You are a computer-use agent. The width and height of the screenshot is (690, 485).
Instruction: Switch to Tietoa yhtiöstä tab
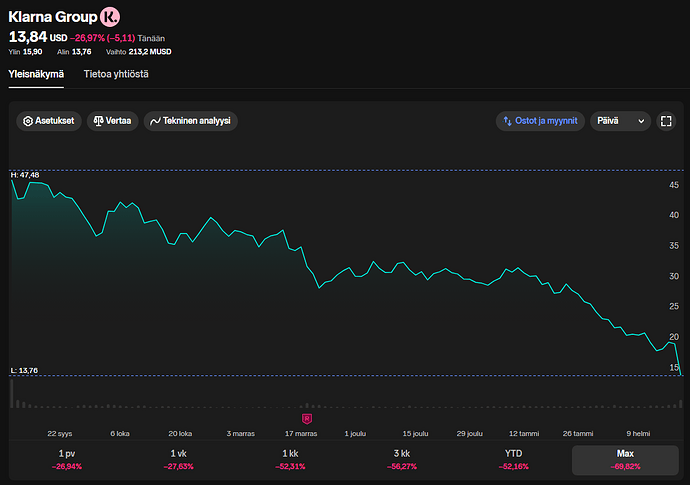tap(116, 74)
